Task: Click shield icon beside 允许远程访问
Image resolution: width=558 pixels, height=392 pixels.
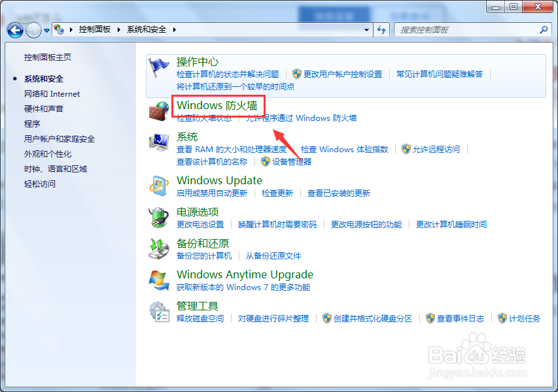Action: (406, 149)
